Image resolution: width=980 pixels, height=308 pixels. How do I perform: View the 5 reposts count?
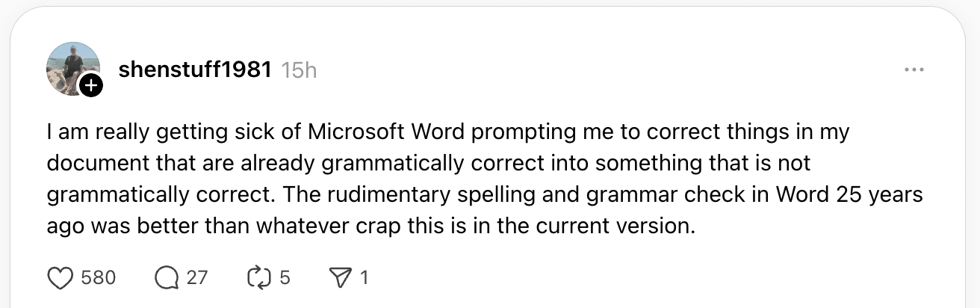click(x=284, y=278)
